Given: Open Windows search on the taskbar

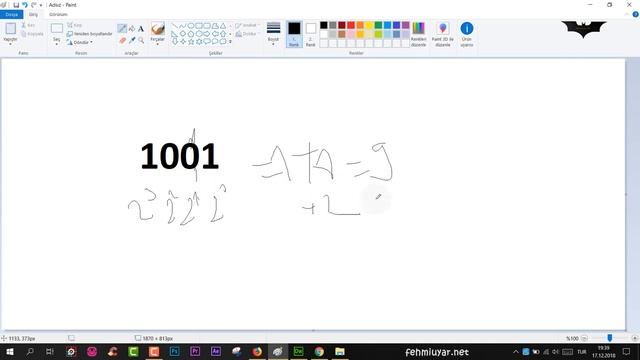Looking at the screenshot, I should click(30, 351).
